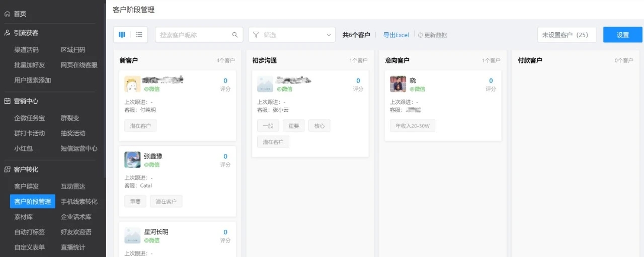Open 企微任务宝 menu item
The height and width of the screenshot is (257, 644).
click(x=29, y=118)
